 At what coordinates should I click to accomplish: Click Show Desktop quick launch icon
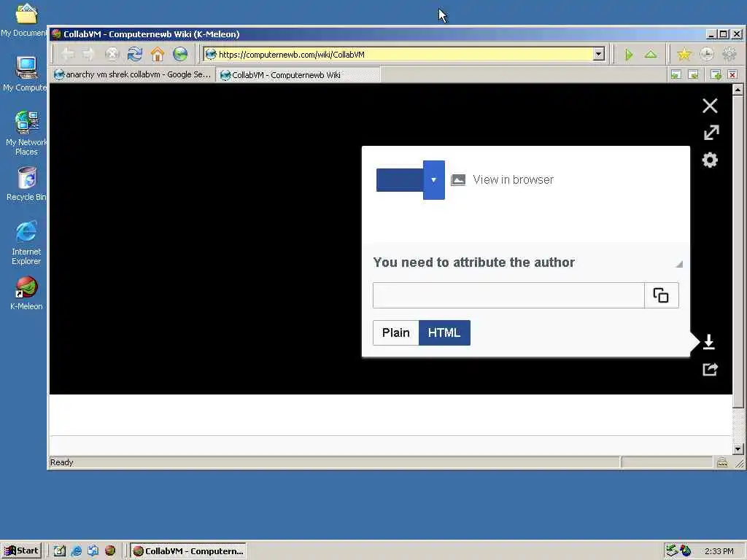(x=59, y=551)
